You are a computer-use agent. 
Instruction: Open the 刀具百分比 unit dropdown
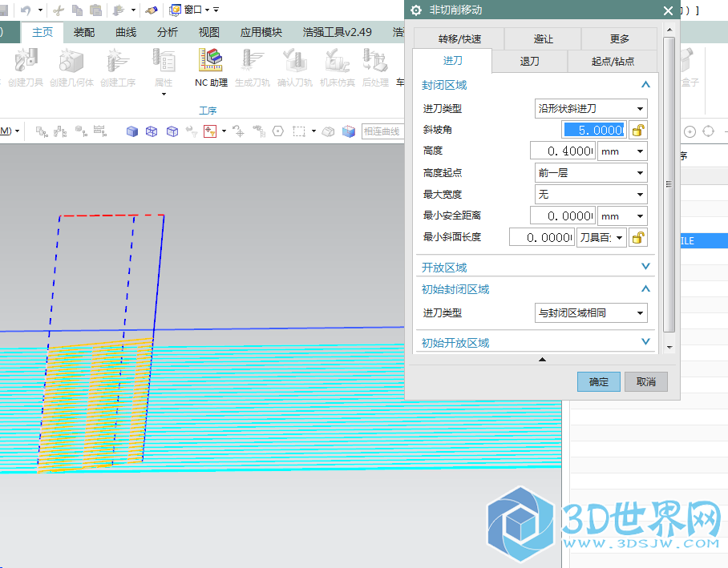click(x=601, y=238)
